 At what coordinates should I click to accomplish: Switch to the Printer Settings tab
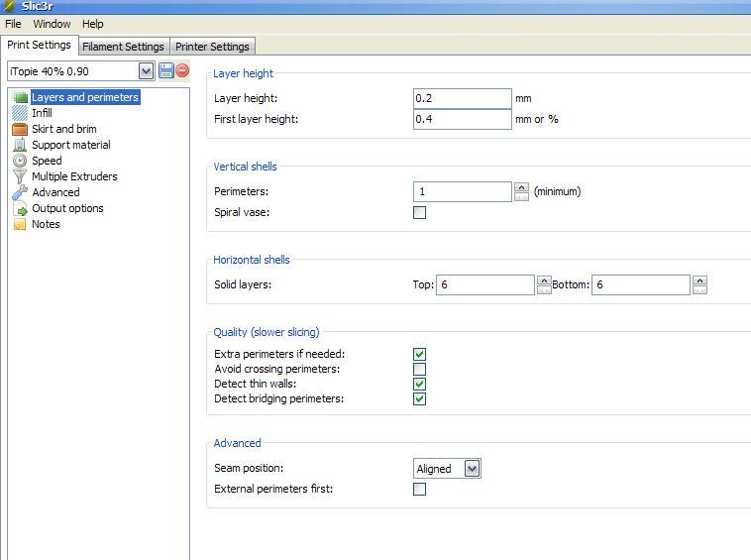tap(212, 47)
